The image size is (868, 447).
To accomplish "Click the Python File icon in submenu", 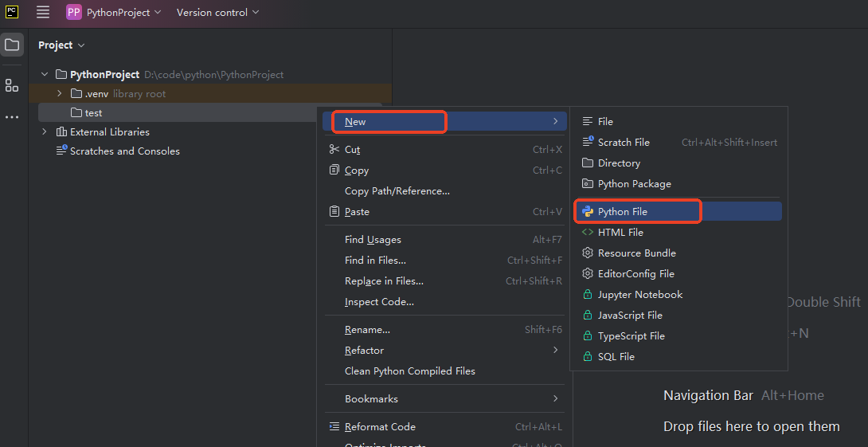I will click(x=588, y=212).
